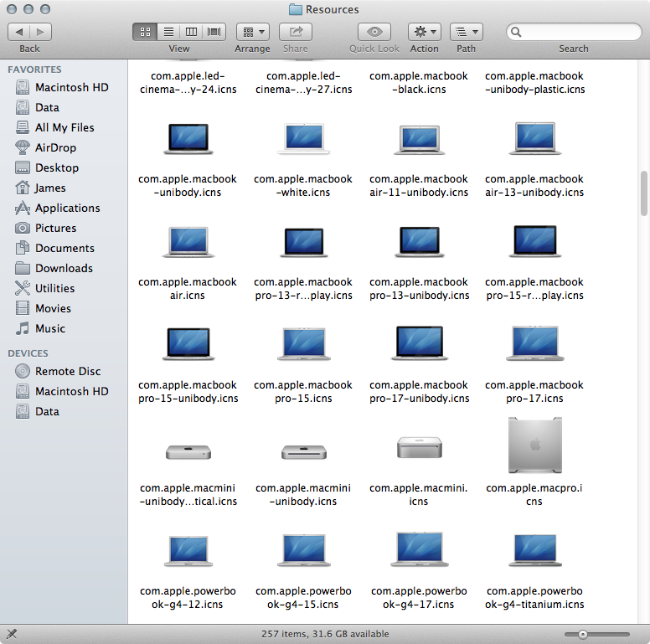Select powerbook-g4-titanium.icns icon
This screenshot has height=644, width=650.
point(534,550)
